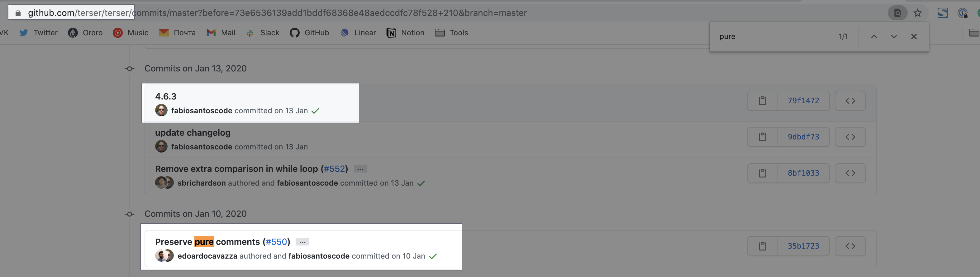This screenshot has width=980, height=277.
Task: Copy full SHA for commit 79f1472
Action: tap(762, 101)
